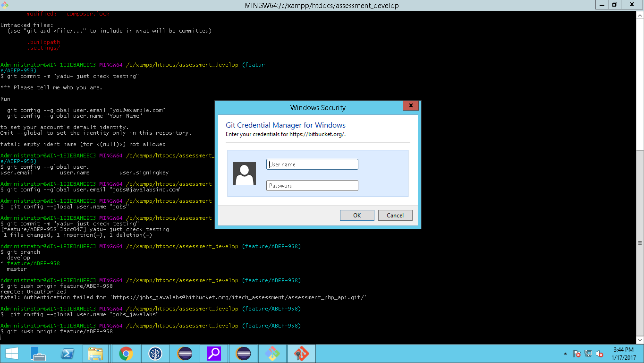Screen dimensions: 644x363
Task: Open Server Manager from the taskbar
Action: (38, 354)
